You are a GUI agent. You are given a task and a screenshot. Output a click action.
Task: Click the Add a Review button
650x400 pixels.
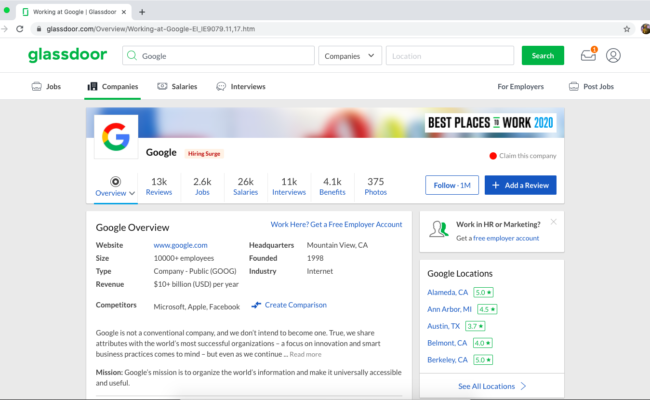[x=520, y=185]
